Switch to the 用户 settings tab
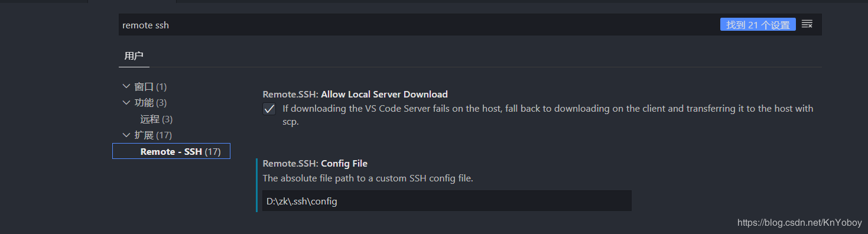Screen dimensions: 868x234 [x=134, y=56]
